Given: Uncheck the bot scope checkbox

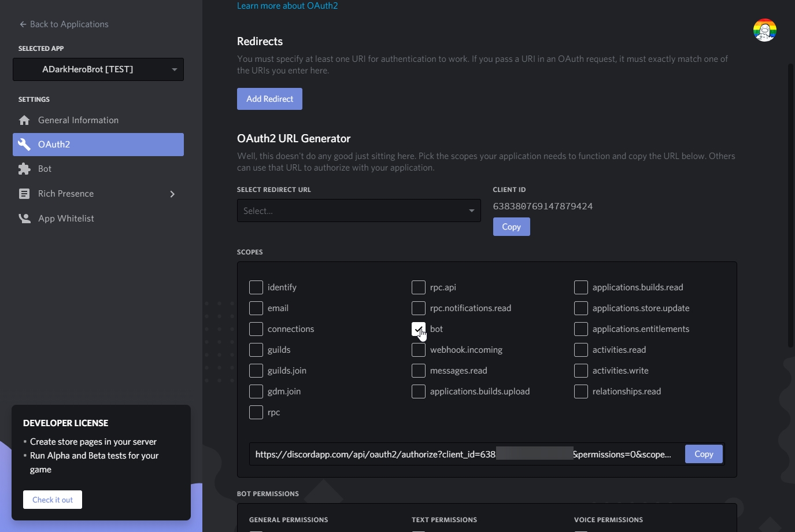Looking at the screenshot, I should 419,329.
